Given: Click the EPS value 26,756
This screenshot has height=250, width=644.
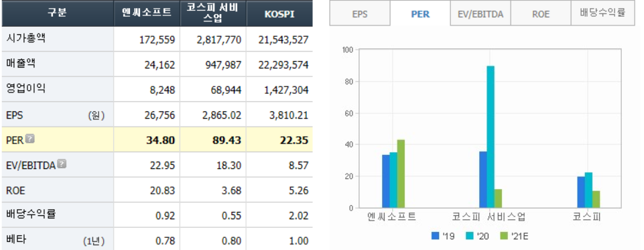Looking at the screenshot, I should tap(160, 115).
